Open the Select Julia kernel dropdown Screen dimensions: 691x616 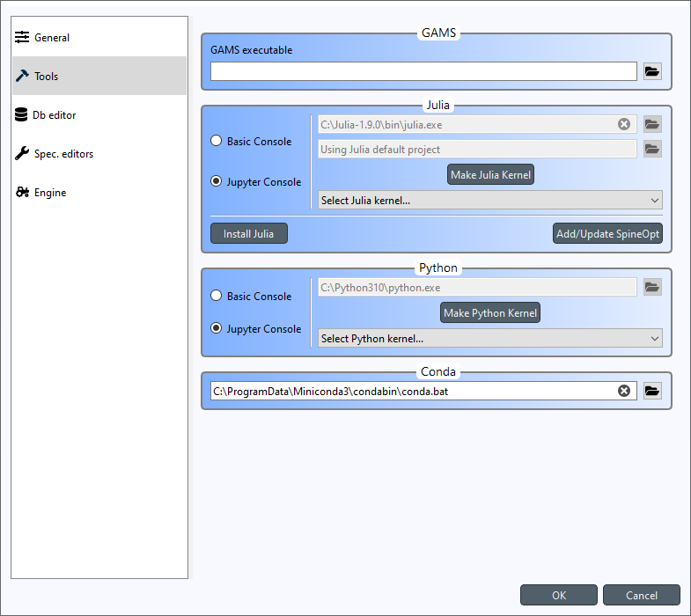pos(490,200)
